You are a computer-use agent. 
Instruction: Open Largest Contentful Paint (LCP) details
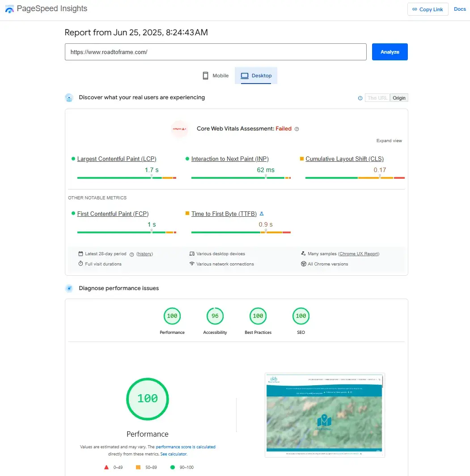[x=117, y=159]
